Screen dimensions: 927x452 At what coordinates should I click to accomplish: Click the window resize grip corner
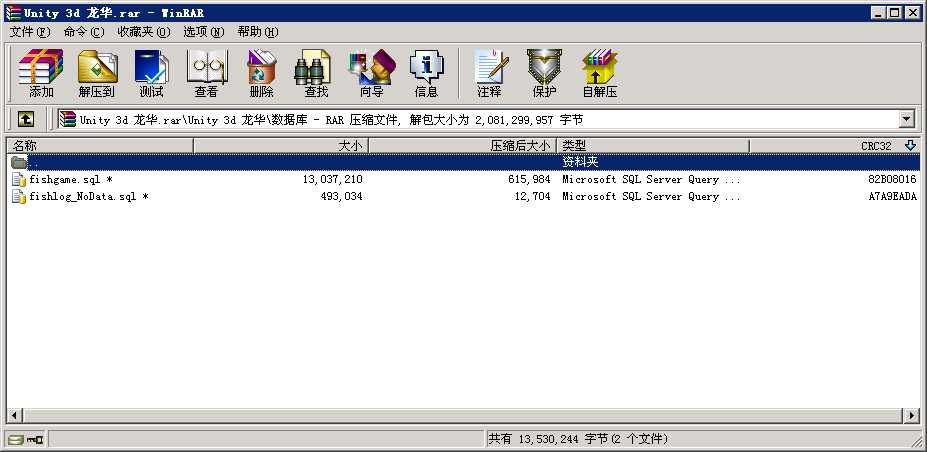(x=916, y=440)
